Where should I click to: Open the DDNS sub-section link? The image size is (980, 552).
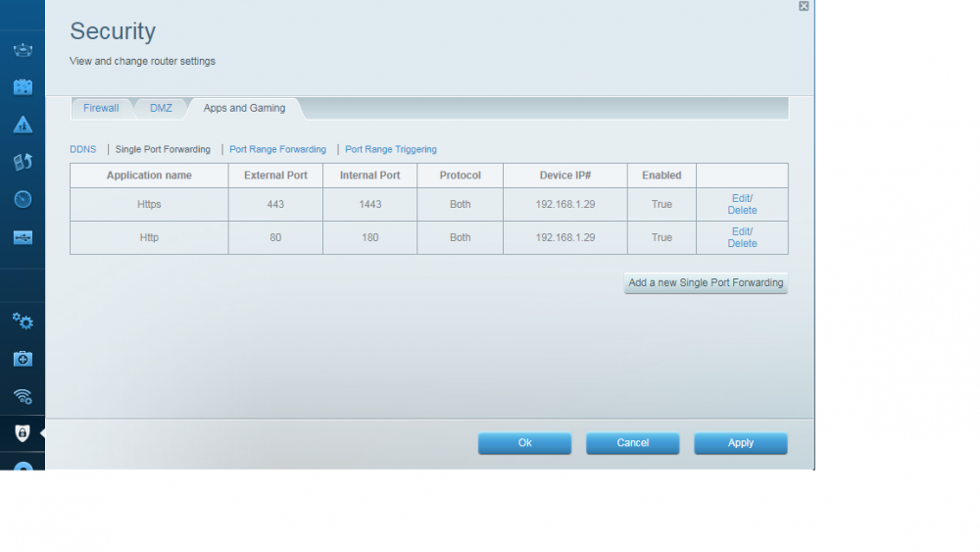(x=83, y=149)
